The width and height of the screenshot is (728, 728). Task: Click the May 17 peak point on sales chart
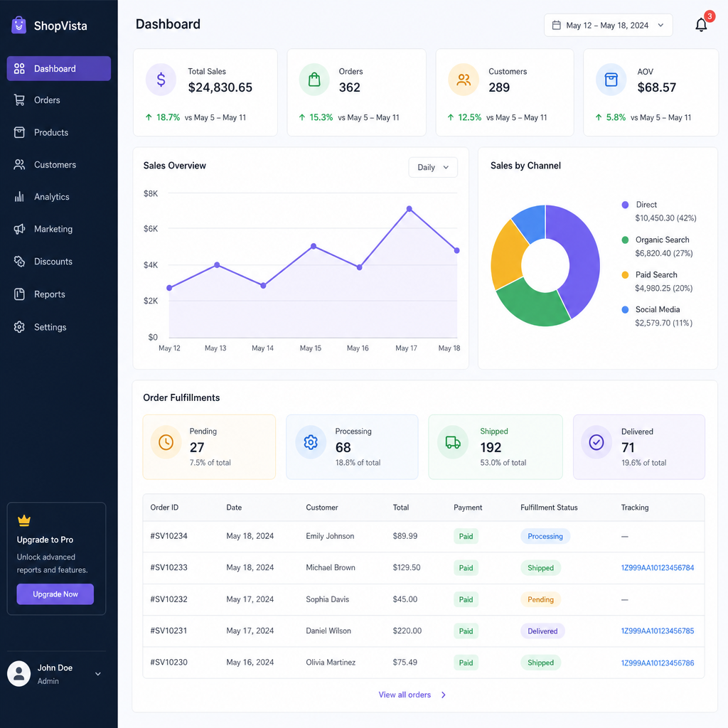409,209
